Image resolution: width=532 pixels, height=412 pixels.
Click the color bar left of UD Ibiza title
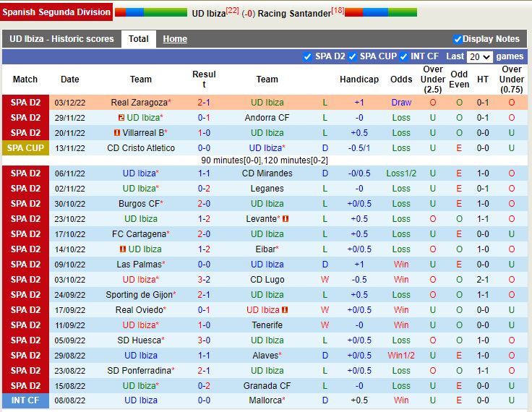[150, 12]
